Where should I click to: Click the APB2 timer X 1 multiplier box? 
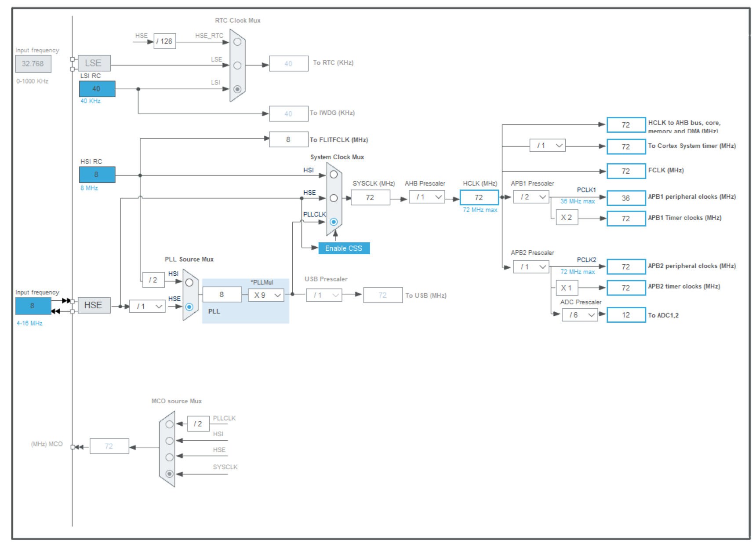click(567, 288)
